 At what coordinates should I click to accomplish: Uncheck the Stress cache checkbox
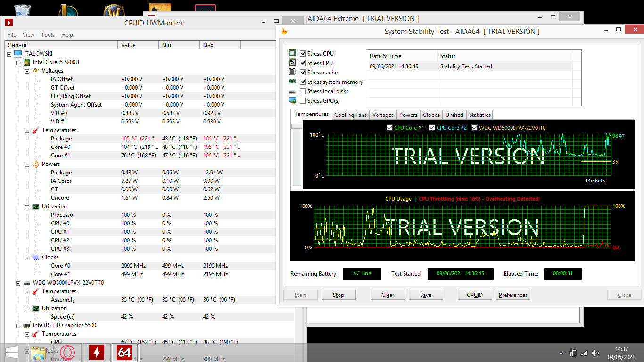(303, 72)
